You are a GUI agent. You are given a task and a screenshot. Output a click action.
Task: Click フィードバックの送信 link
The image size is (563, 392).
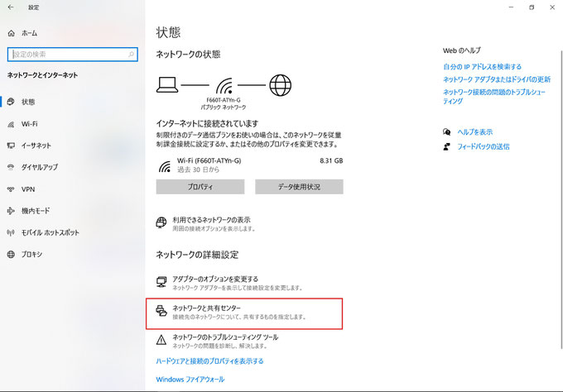click(484, 146)
